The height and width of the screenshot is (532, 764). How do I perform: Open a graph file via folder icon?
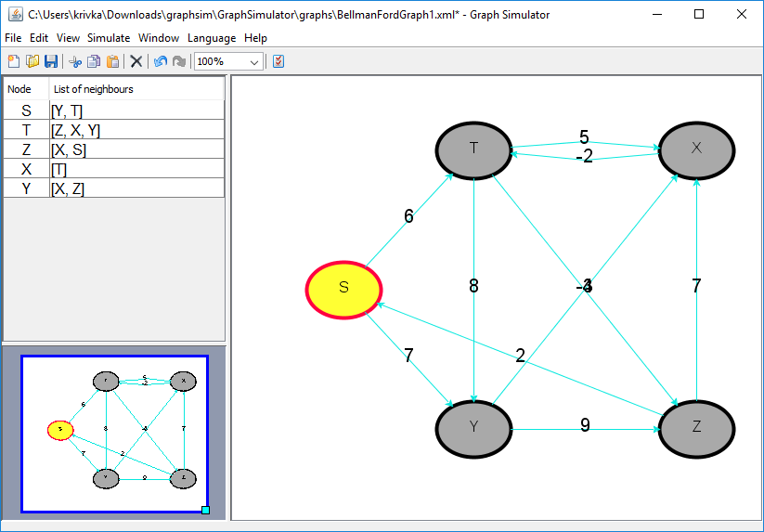[32, 61]
